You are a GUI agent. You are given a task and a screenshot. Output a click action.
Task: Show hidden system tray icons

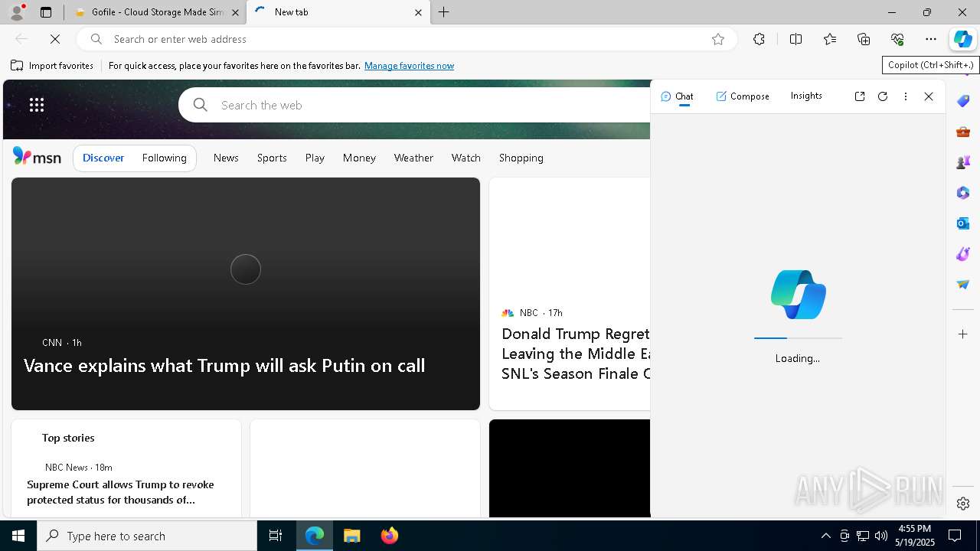coord(825,536)
